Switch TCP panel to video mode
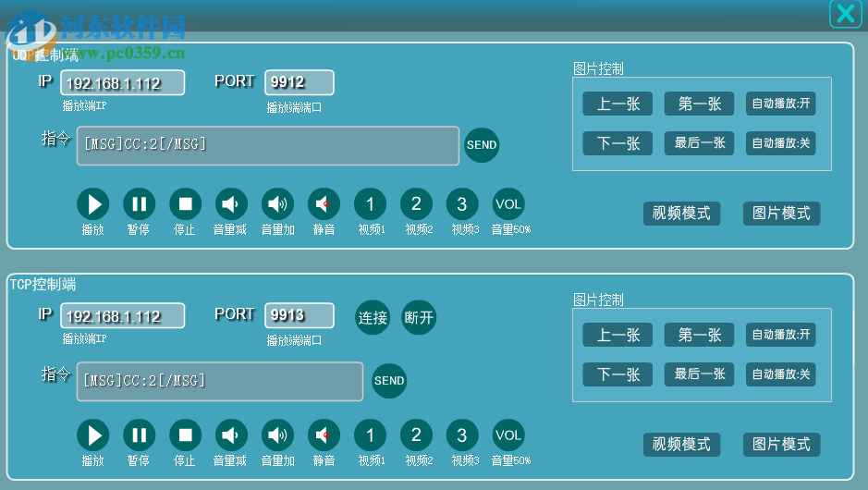The height and width of the screenshot is (490, 868). point(681,445)
